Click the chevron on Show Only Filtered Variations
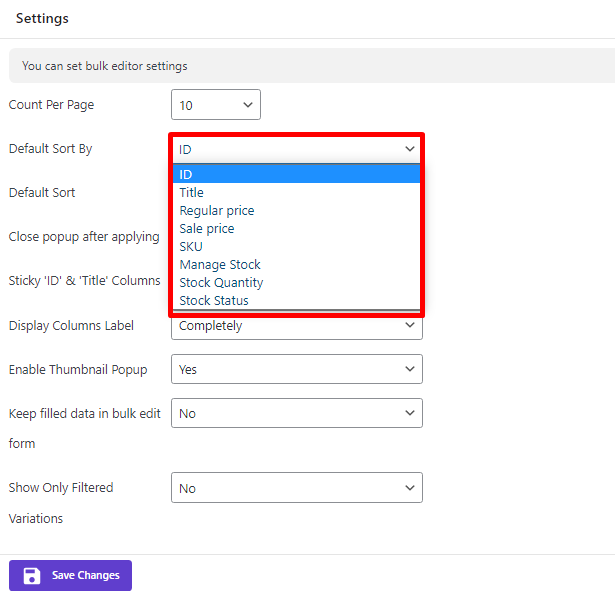Screen dimensions: 615x595 click(x=410, y=488)
